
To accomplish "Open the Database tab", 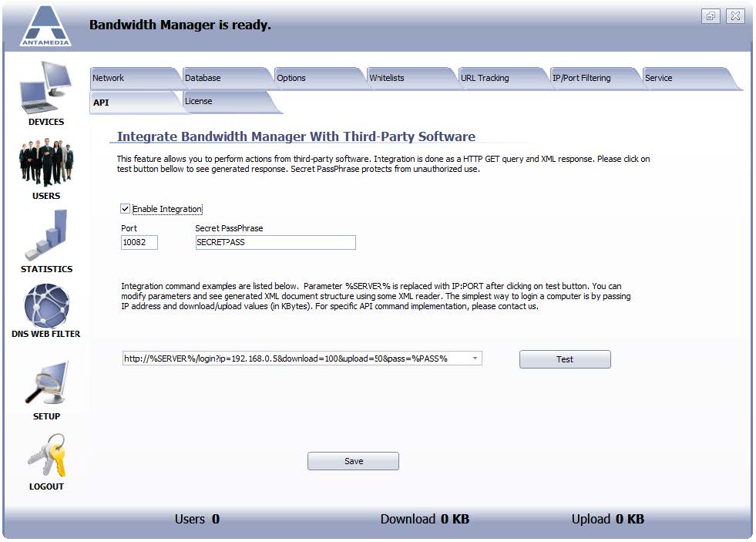I will pyautogui.click(x=227, y=78).
